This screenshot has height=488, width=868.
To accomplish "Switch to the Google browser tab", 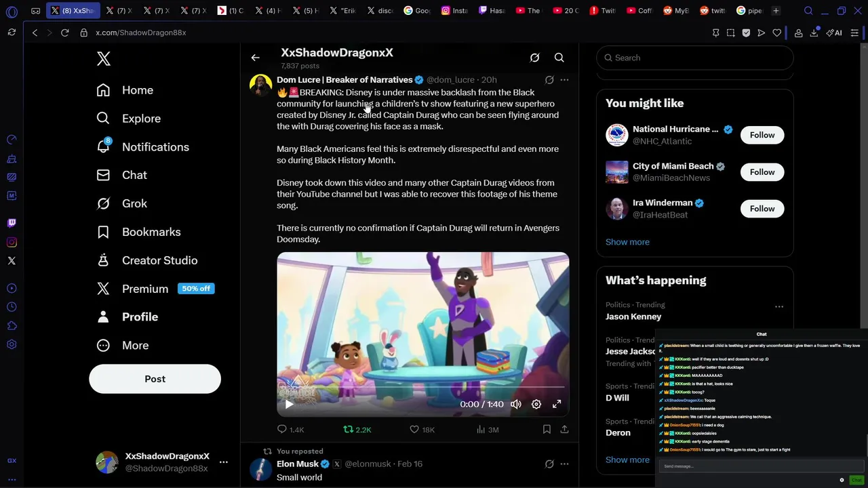I will (417, 11).
